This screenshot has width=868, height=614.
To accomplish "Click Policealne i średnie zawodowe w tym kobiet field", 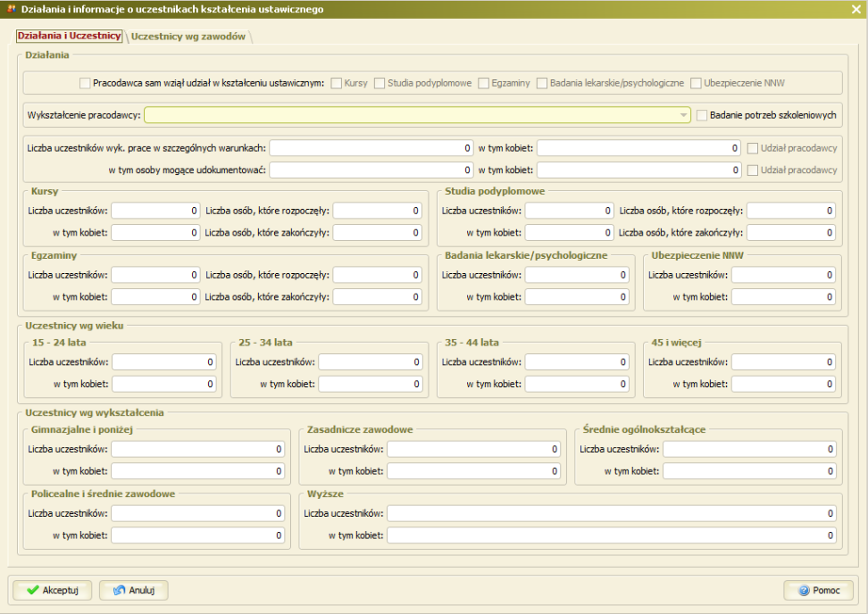I will coord(197,535).
